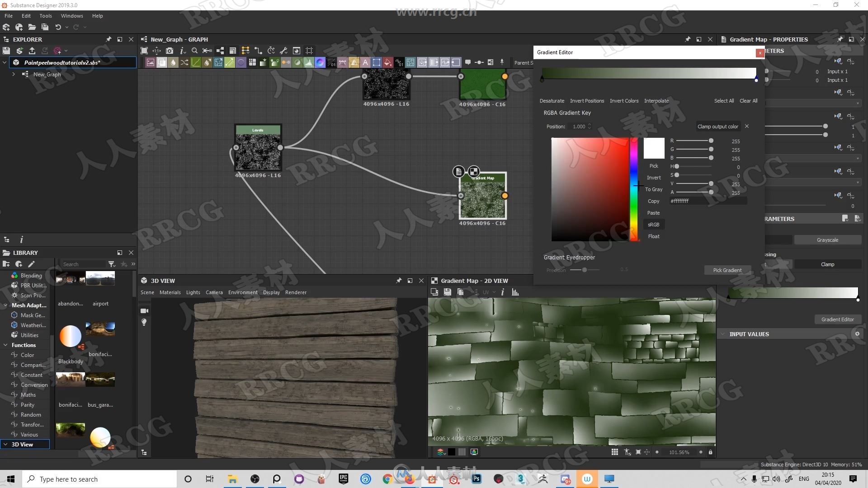This screenshot has width=868, height=488.
Task: Add a Channels Shuffle node icon
Action: pyautogui.click(x=184, y=62)
